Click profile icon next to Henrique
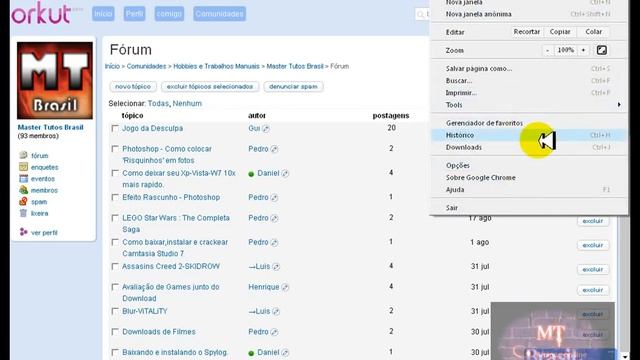The height and width of the screenshot is (360, 640). [285, 287]
